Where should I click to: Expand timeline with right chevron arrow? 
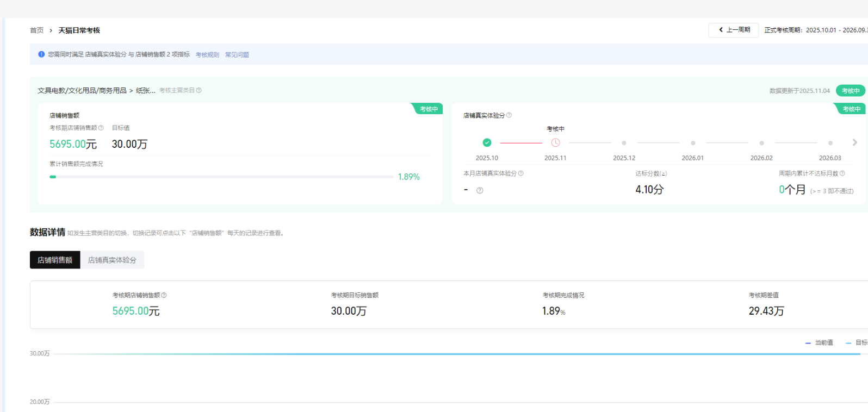854,142
